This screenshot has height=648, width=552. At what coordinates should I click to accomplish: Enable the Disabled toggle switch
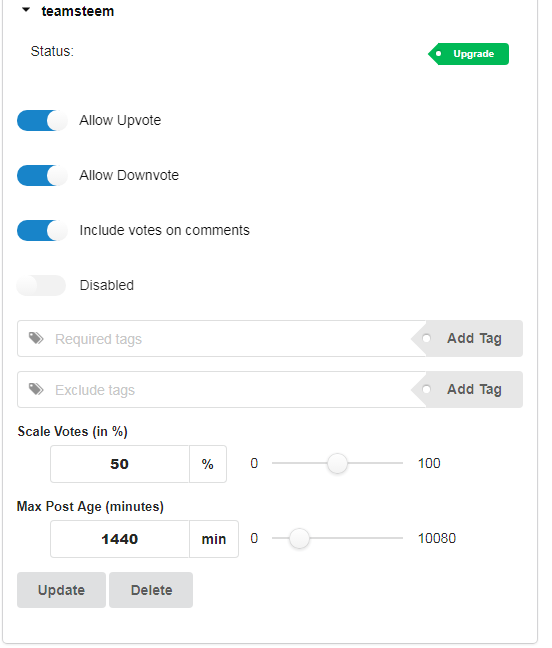coord(42,285)
